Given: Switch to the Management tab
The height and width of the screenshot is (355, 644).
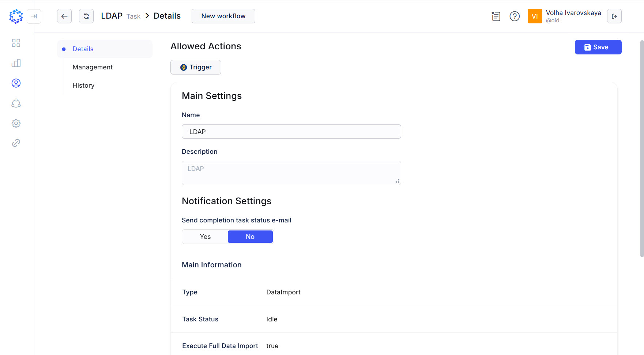Looking at the screenshot, I should click(x=93, y=67).
